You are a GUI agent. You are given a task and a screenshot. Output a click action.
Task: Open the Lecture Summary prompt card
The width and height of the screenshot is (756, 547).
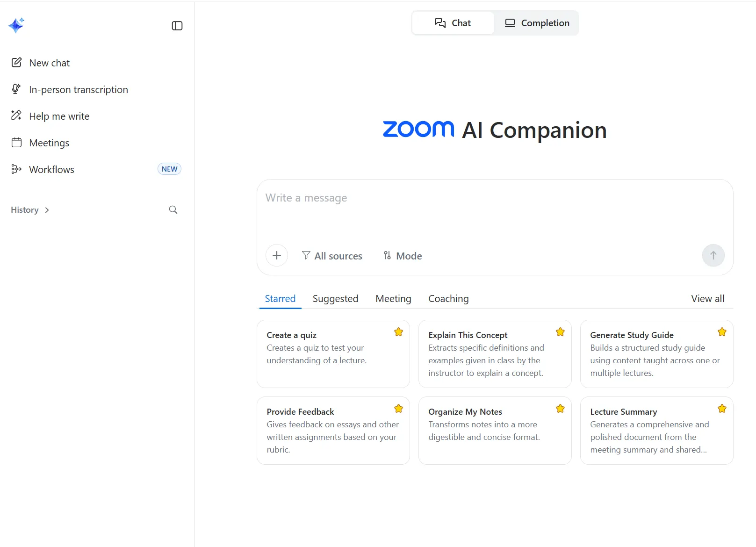(657, 431)
